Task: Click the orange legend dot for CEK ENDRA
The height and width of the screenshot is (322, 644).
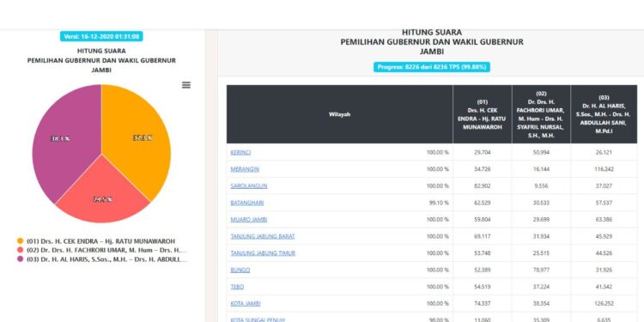Action: click(20, 241)
